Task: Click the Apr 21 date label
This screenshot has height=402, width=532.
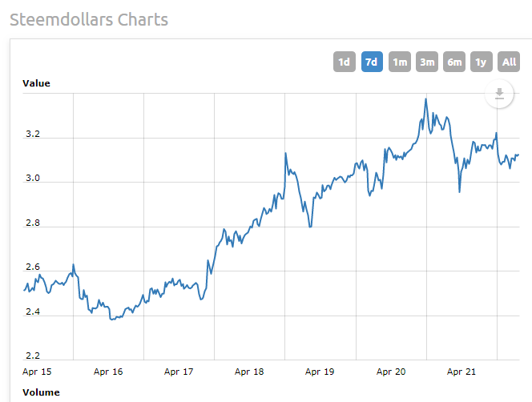Action: (x=461, y=372)
